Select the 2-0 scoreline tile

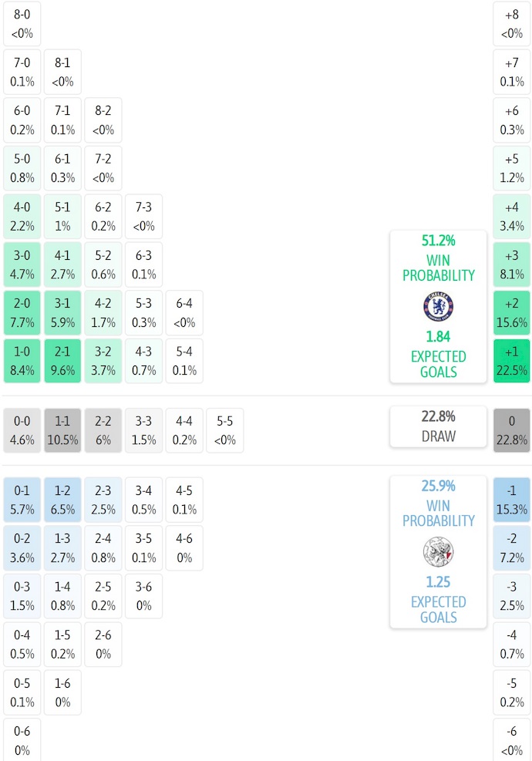(x=22, y=313)
